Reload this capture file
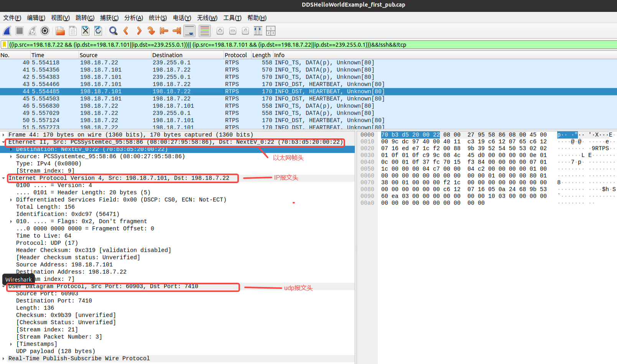Image resolution: width=617 pixels, height=364 pixels. [98, 31]
